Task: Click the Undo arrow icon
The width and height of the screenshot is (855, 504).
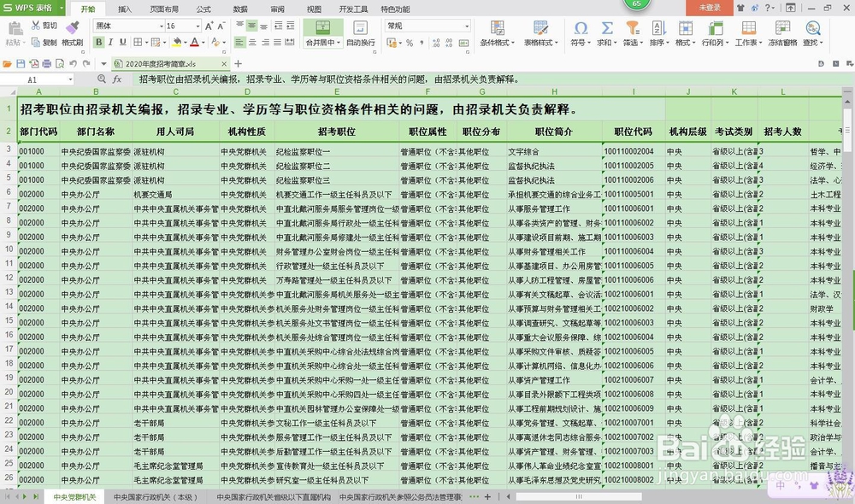Action: 73,64
